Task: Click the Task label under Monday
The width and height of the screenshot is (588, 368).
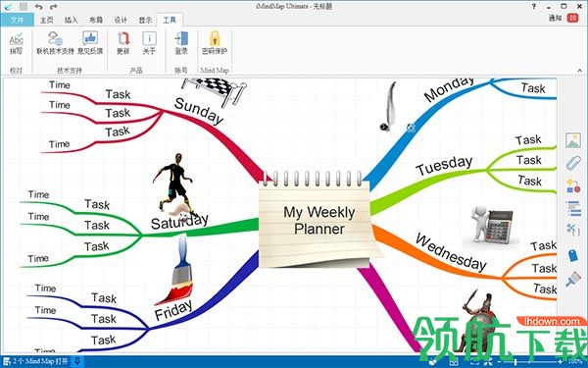Action: 533,88
